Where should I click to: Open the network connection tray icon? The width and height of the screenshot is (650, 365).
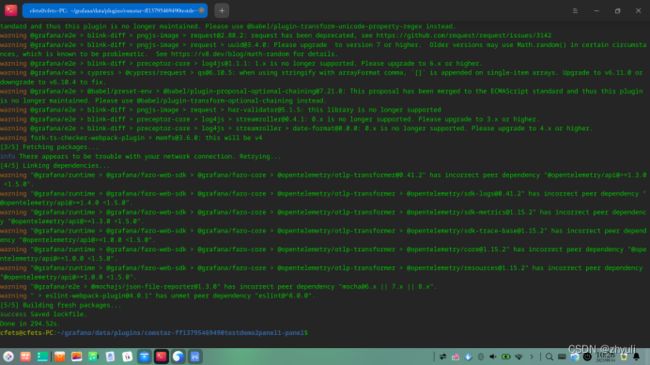519,357
